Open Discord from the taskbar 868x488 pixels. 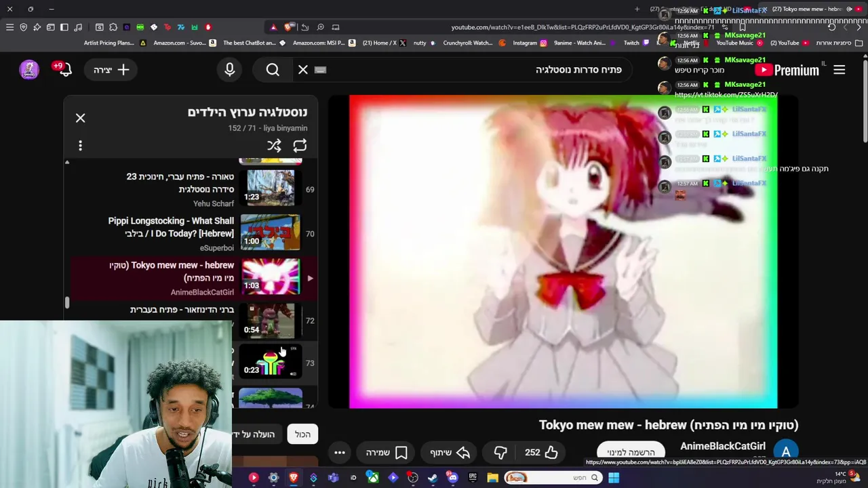[x=452, y=478]
